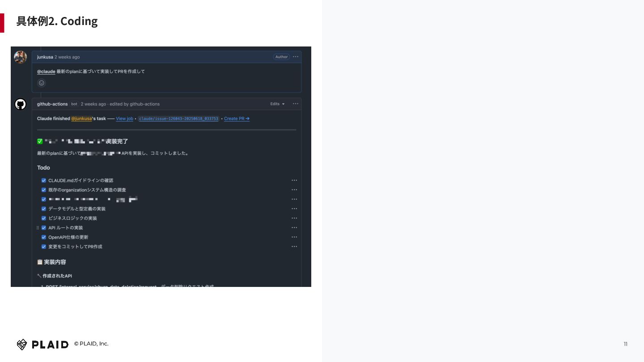Click the '2 weeks ago' timestamp on junkusa's comment
Image resolution: width=644 pixels, height=362 pixels.
67,57
